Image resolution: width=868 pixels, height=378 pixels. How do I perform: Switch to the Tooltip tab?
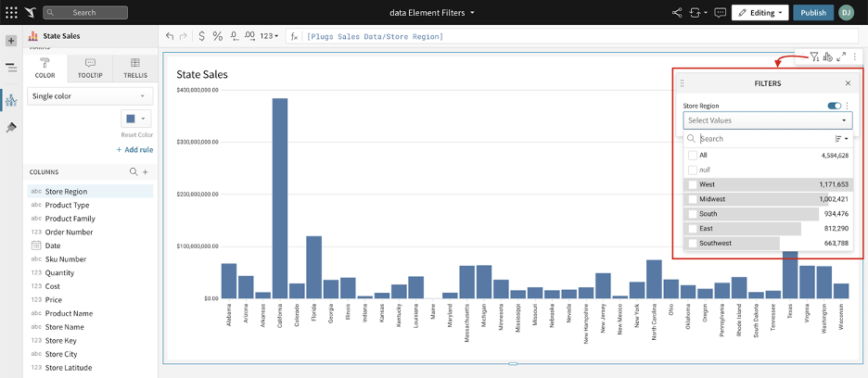point(90,68)
